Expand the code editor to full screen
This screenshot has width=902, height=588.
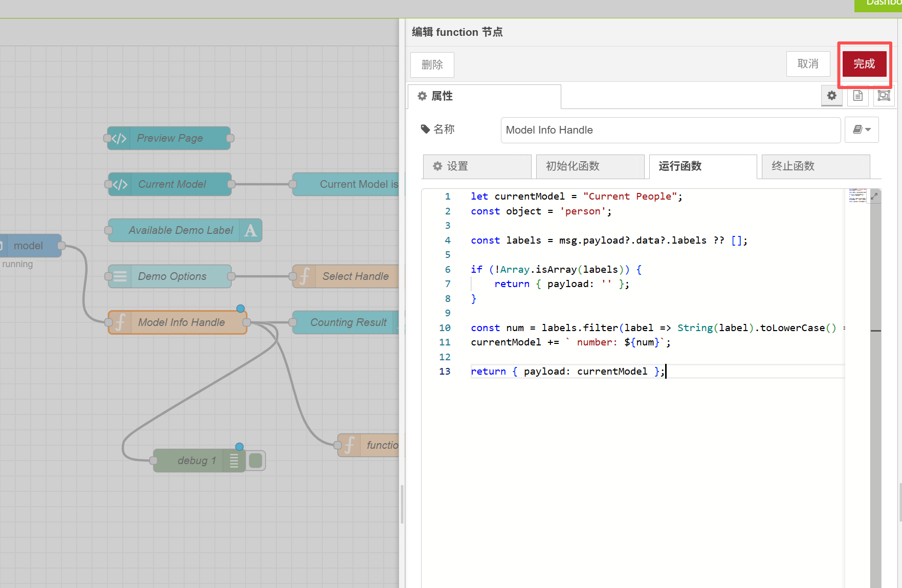pos(874,196)
